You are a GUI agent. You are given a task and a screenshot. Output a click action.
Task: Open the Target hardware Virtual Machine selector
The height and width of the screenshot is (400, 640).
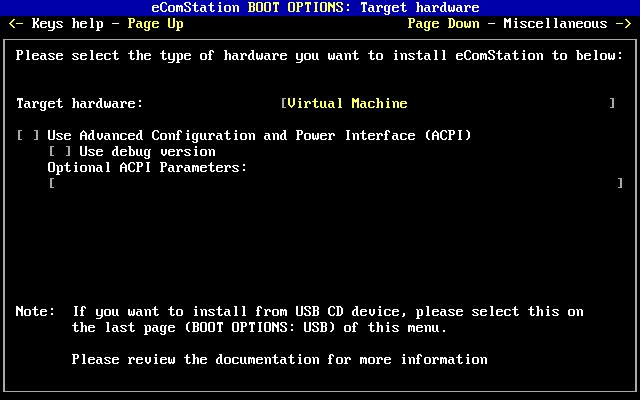448,103
